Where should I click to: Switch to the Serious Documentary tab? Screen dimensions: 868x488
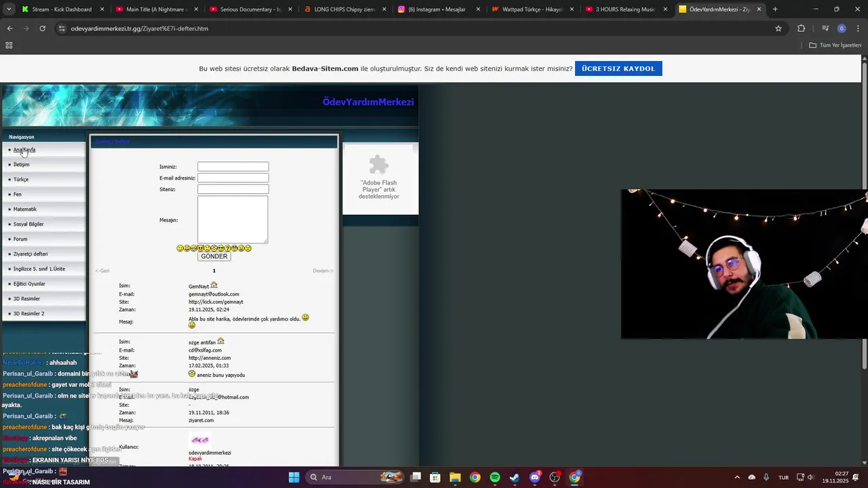coord(250,9)
